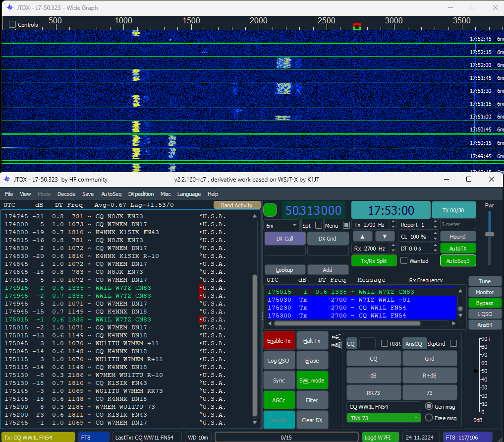Toggle the Controls checkbox in Wide Graph

(12, 24)
